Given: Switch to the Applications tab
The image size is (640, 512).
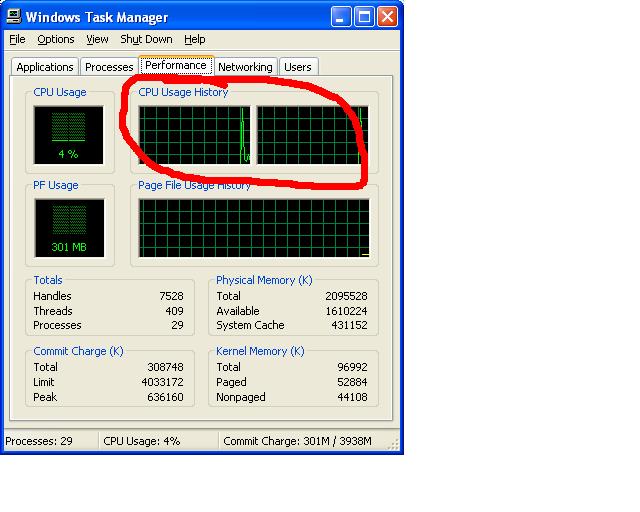Looking at the screenshot, I should 45,67.
